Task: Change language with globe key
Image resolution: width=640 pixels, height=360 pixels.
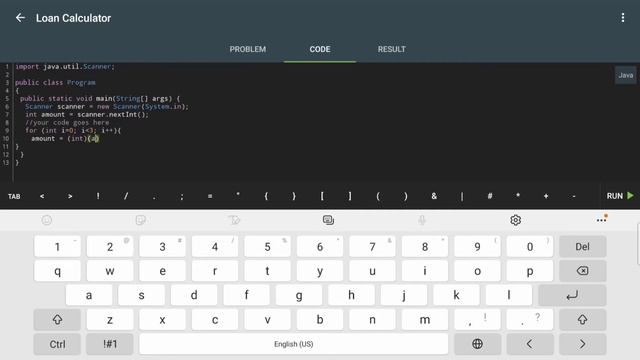Action: click(477, 344)
